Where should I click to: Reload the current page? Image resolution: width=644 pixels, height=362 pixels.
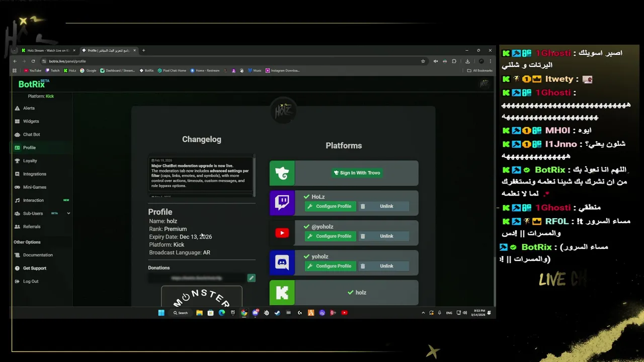[33, 61]
